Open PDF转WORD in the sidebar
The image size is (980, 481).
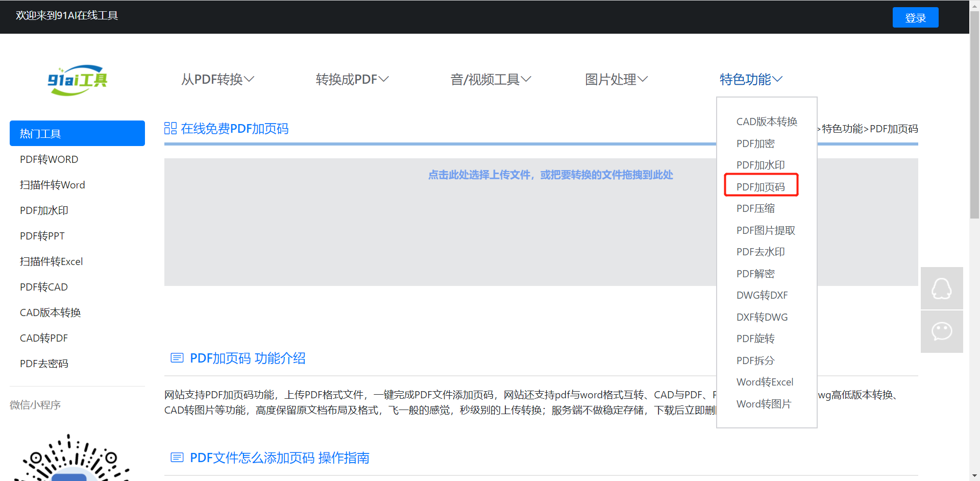[49, 159]
